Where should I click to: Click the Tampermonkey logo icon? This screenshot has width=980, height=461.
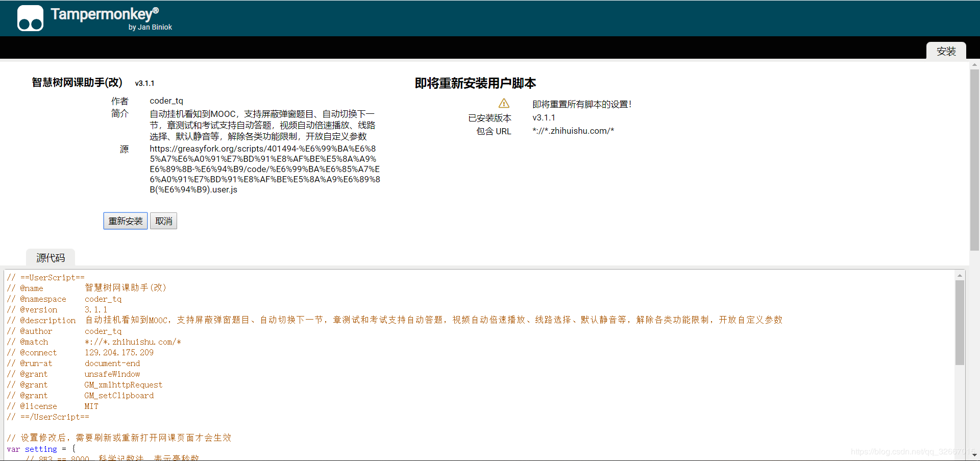30,18
